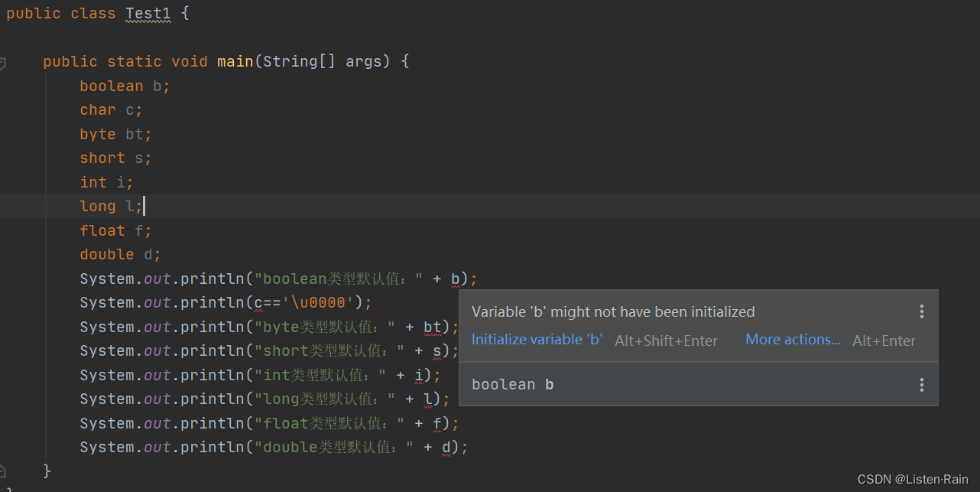Click the fold end marker beside the closing brace
Image resolution: width=980 pixels, height=492 pixels.
pos(2,471)
